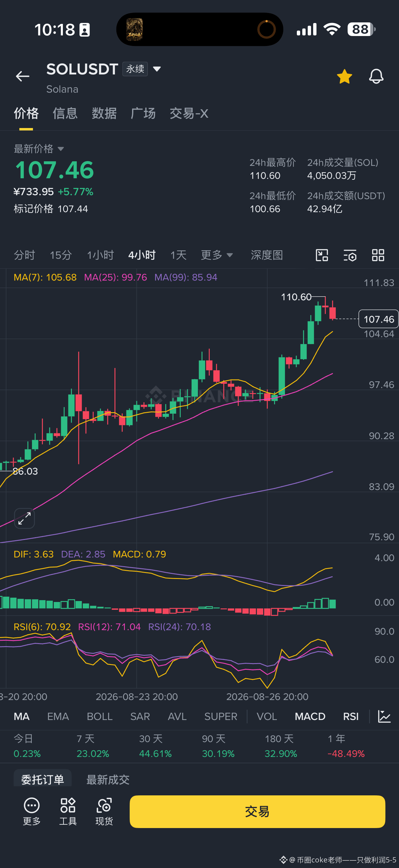Tap the RSI(6): 70.92 legend
This screenshot has height=868, width=399.
pos(42,627)
